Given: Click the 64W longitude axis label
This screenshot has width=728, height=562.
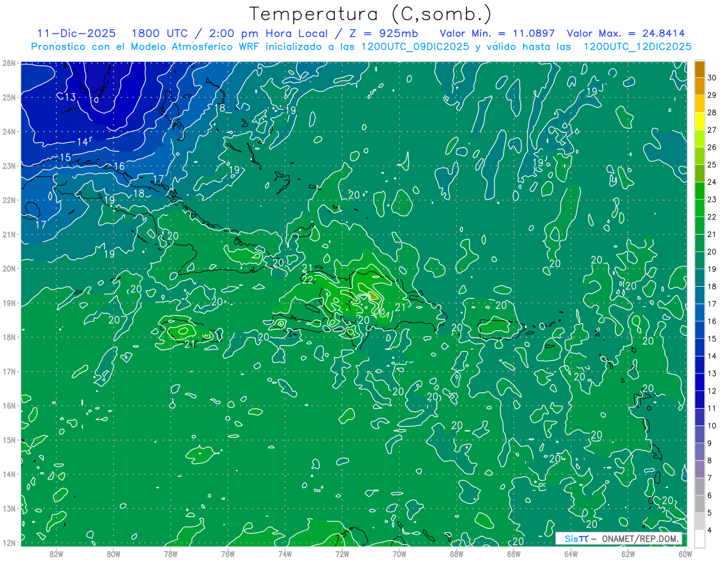Looking at the screenshot, I should [570, 554].
